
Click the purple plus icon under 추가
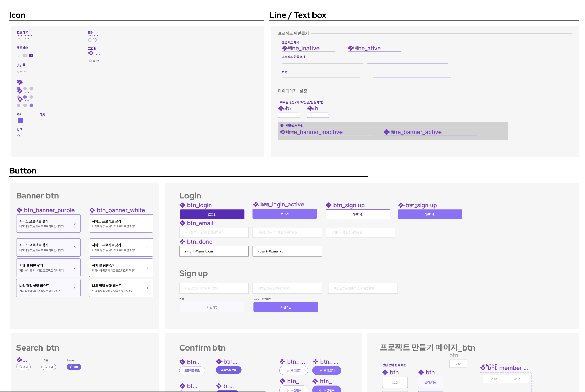pos(20,120)
